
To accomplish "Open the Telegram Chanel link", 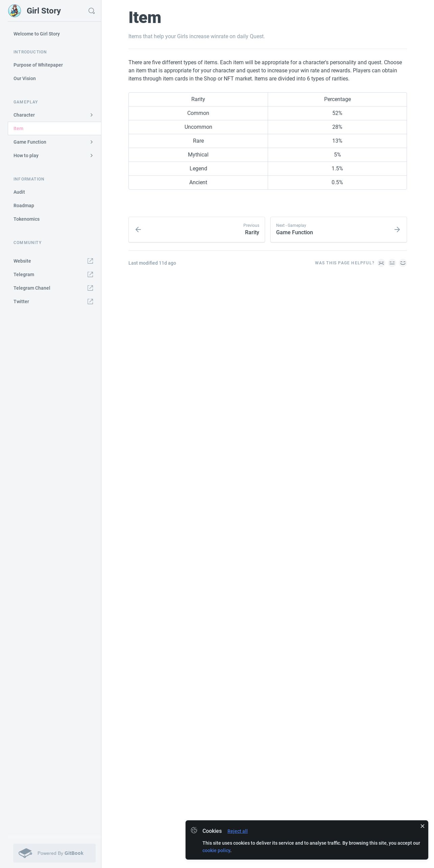I will (x=54, y=288).
